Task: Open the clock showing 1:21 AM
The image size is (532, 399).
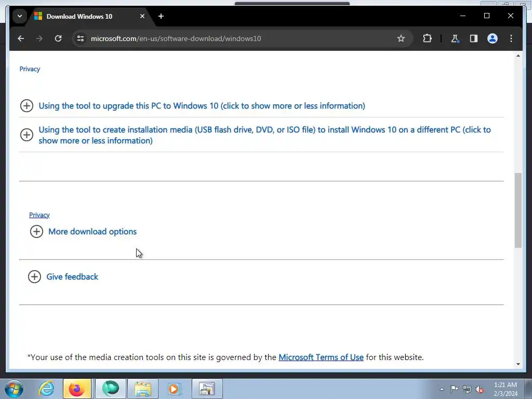Action: pos(506,389)
